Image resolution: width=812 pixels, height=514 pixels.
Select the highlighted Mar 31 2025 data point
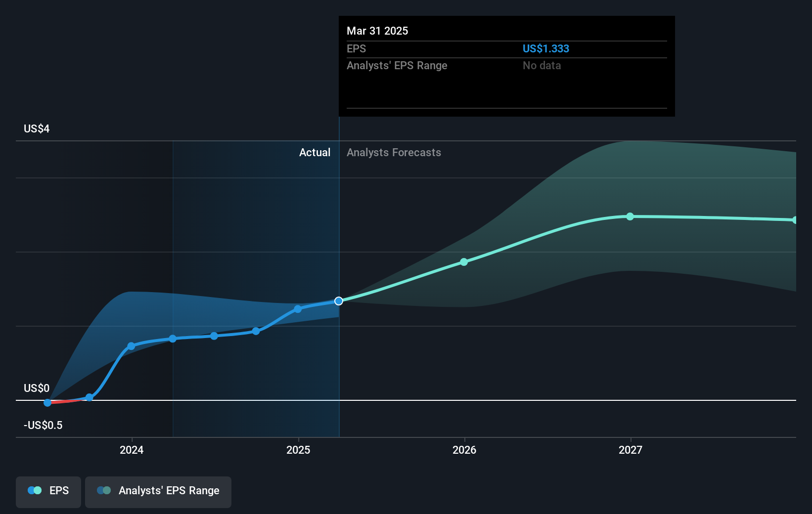pos(339,301)
